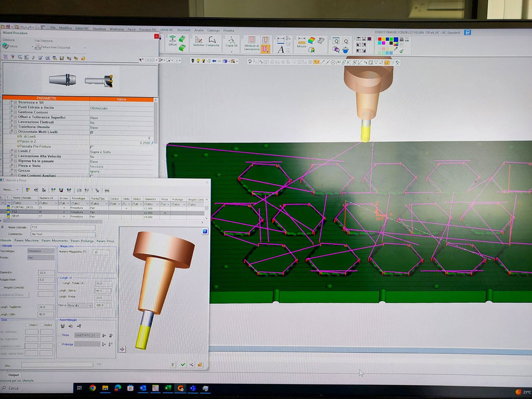Select the Composta curve tool
This screenshot has height=399, width=532.
pyautogui.click(x=212, y=42)
